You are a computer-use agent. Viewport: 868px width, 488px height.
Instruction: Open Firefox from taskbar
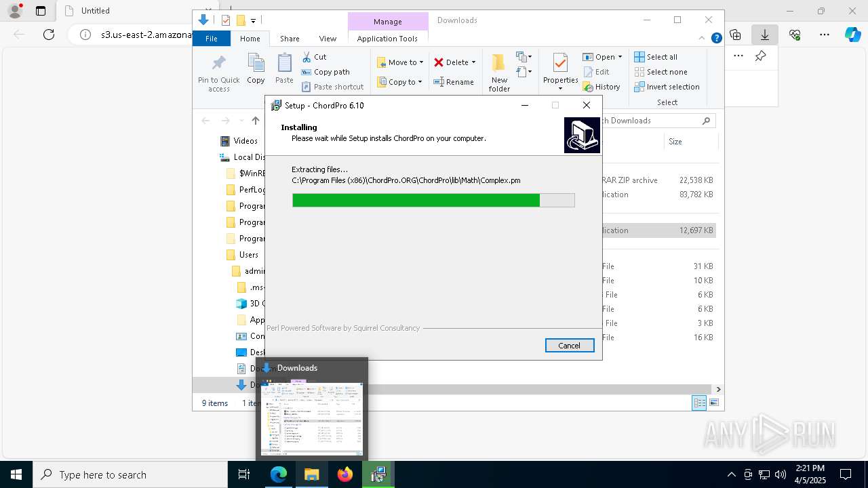[345, 474]
